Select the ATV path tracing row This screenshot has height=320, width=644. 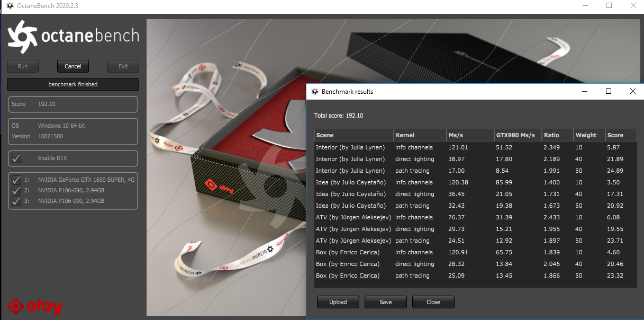click(475, 241)
